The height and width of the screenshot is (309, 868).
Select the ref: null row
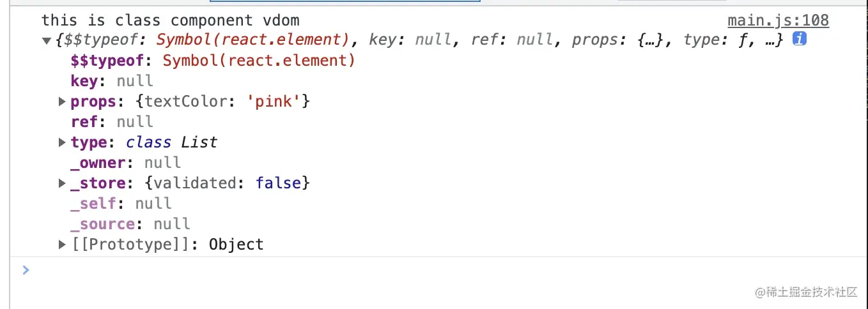(x=112, y=122)
